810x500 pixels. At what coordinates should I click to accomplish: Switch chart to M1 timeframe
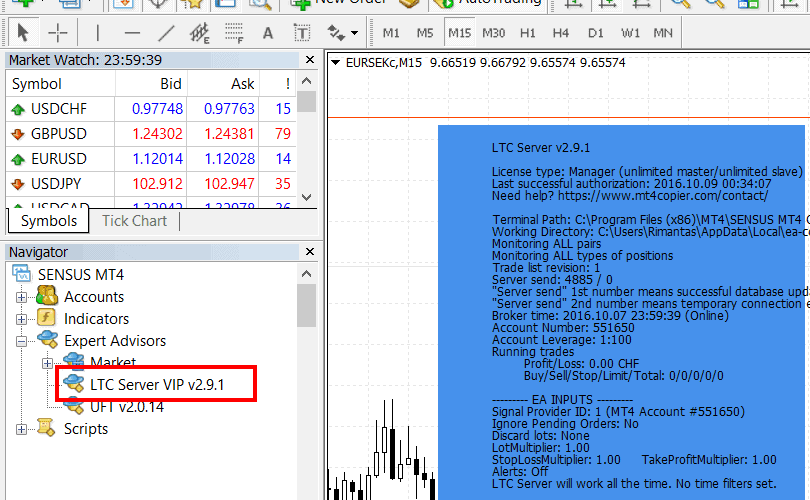click(x=391, y=33)
